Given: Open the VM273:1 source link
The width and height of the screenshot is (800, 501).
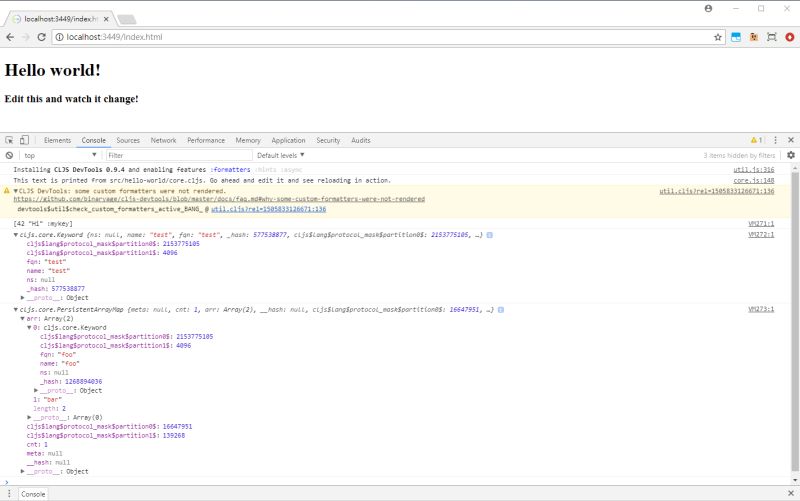Looking at the screenshot, I should pyautogui.click(x=761, y=309).
